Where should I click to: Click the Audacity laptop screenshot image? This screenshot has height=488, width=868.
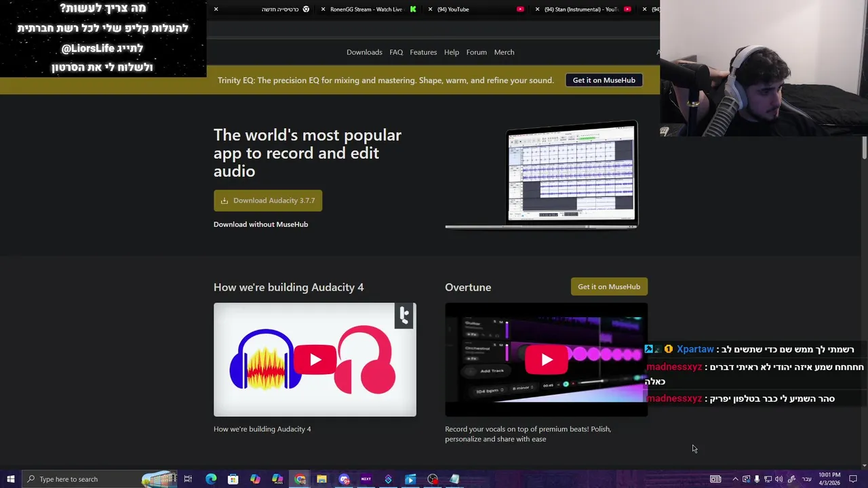[x=541, y=175]
